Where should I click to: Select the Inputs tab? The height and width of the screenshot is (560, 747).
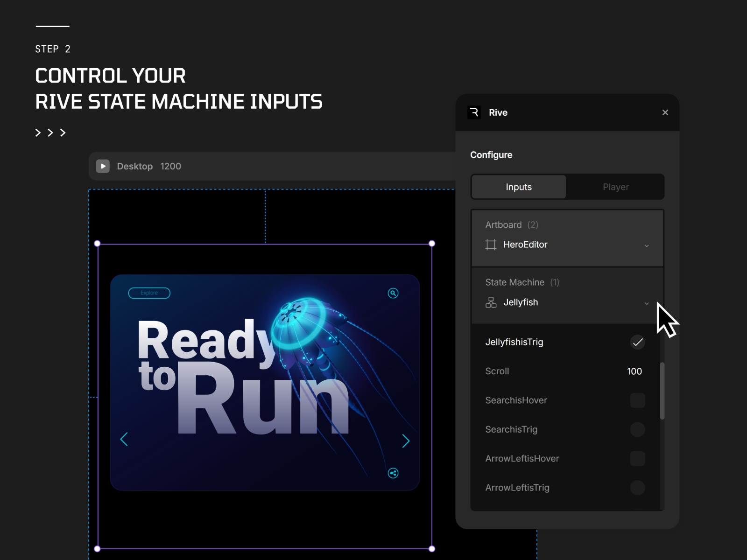(x=518, y=187)
